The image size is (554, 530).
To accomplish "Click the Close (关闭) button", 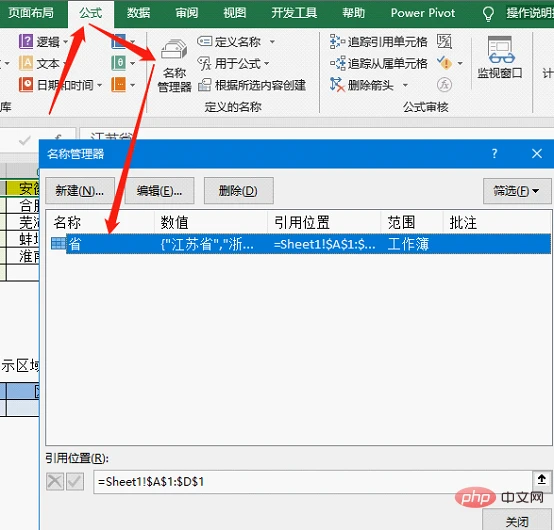I will click(x=517, y=521).
